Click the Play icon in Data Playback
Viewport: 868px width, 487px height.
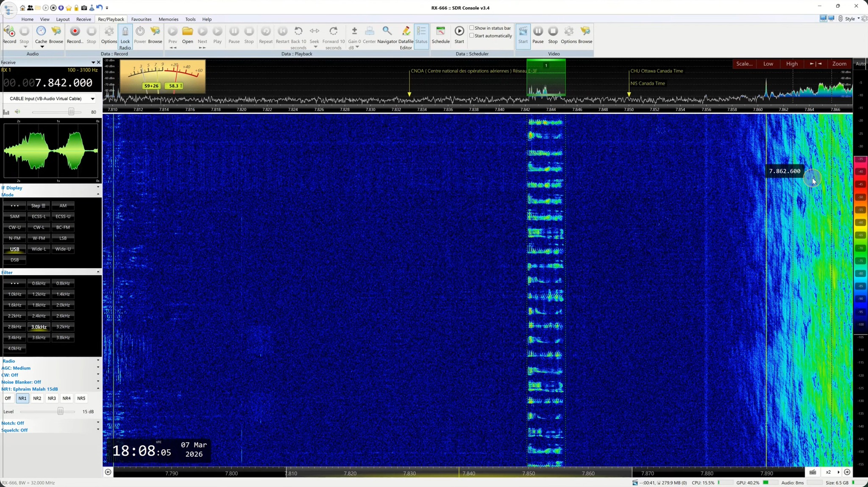[x=217, y=31]
